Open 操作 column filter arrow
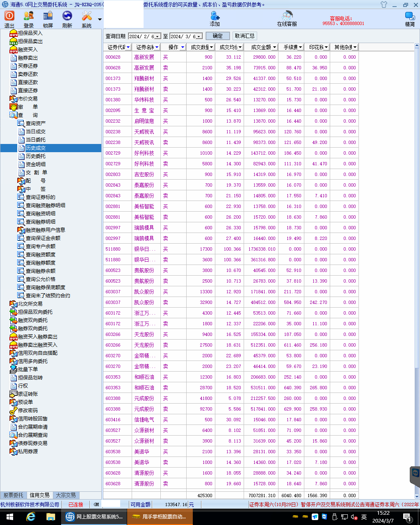The width and height of the screenshot is (420, 525). pyautogui.click(x=183, y=47)
